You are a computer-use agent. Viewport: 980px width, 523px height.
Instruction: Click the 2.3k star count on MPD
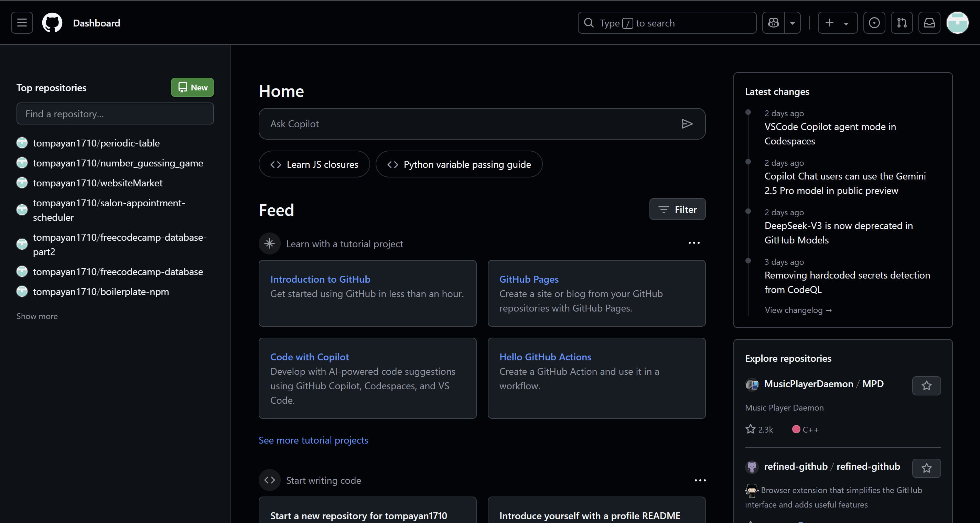760,429
